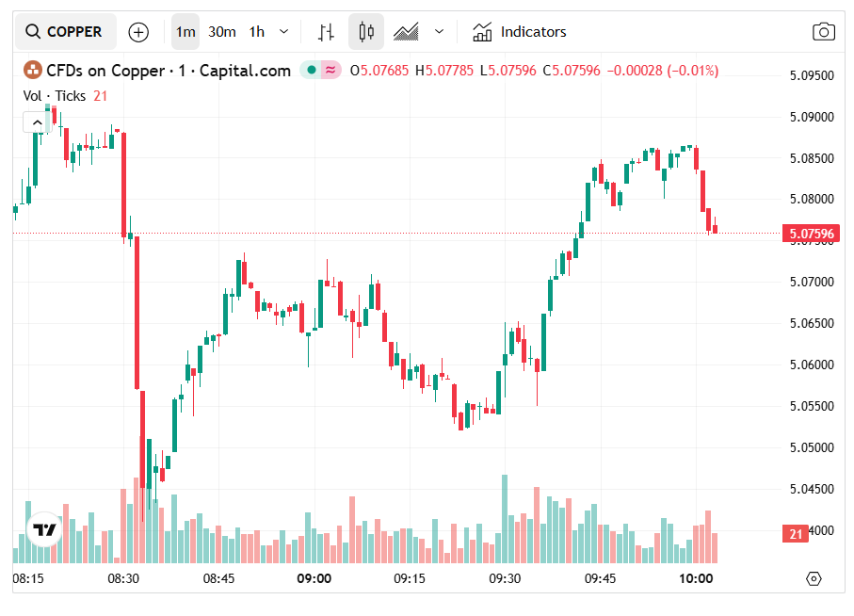Image resolution: width=854 pixels, height=616 pixels.
Task: Click the add symbol plus icon
Action: pos(138,32)
